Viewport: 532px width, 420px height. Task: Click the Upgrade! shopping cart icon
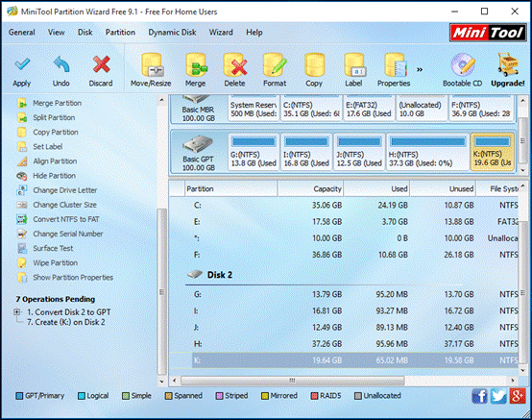pyautogui.click(x=508, y=64)
